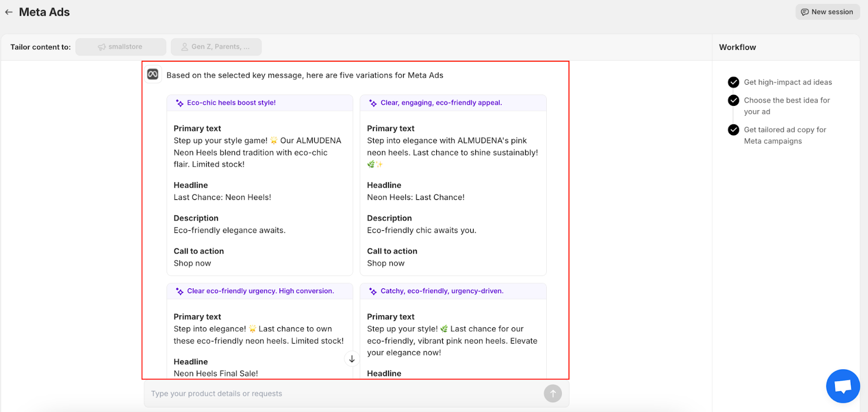
Task: Open the 'Get high-impact ad ideas' workflow step
Action: point(788,82)
